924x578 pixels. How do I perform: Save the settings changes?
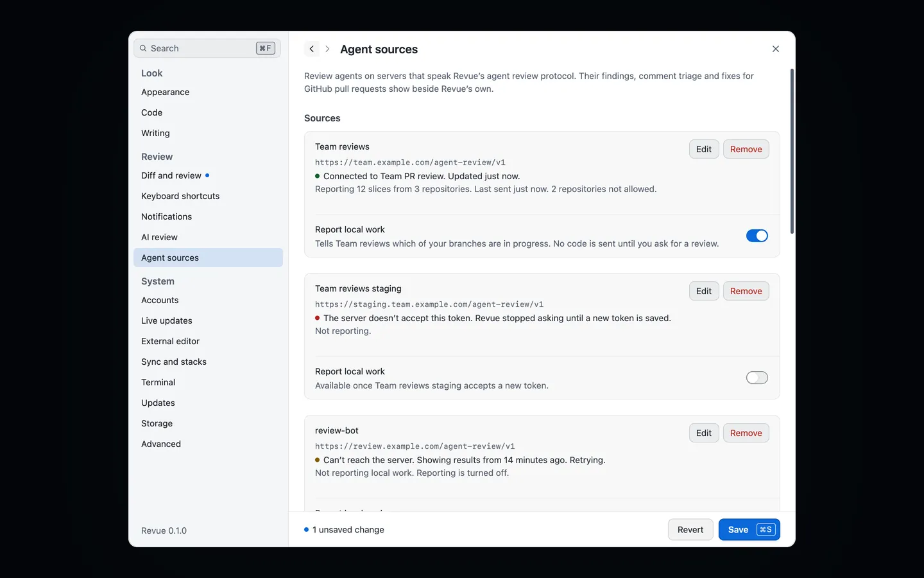(749, 529)
